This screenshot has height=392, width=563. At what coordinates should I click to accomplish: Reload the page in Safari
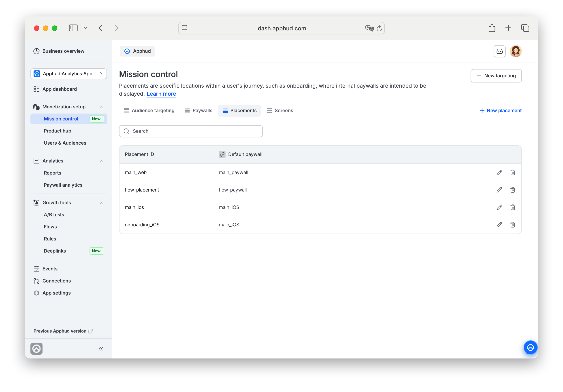(x=379, y=28)
